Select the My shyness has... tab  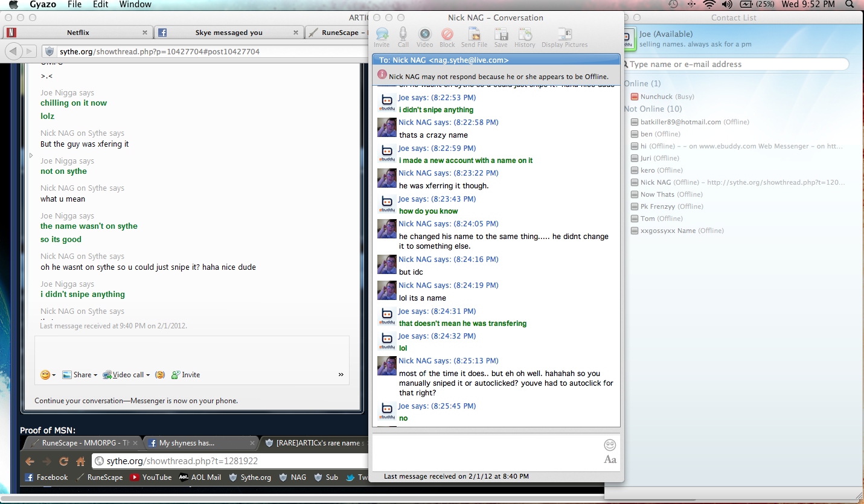200,443
